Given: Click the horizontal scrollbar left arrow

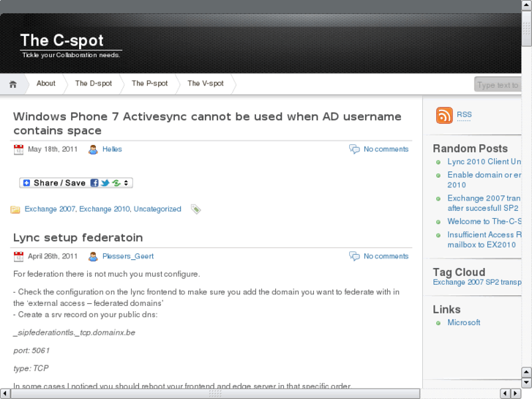Looking at the screenshot, I should click(4, 394).
